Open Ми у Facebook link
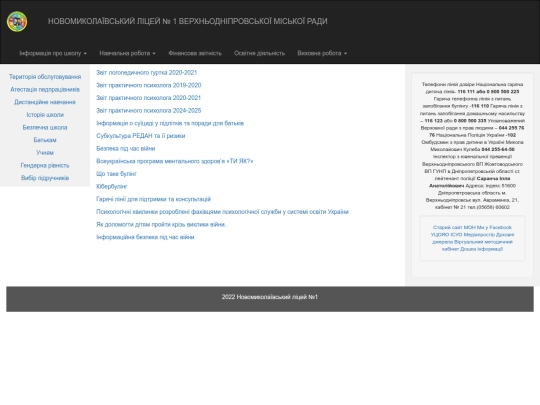 [x=495, y=227]
